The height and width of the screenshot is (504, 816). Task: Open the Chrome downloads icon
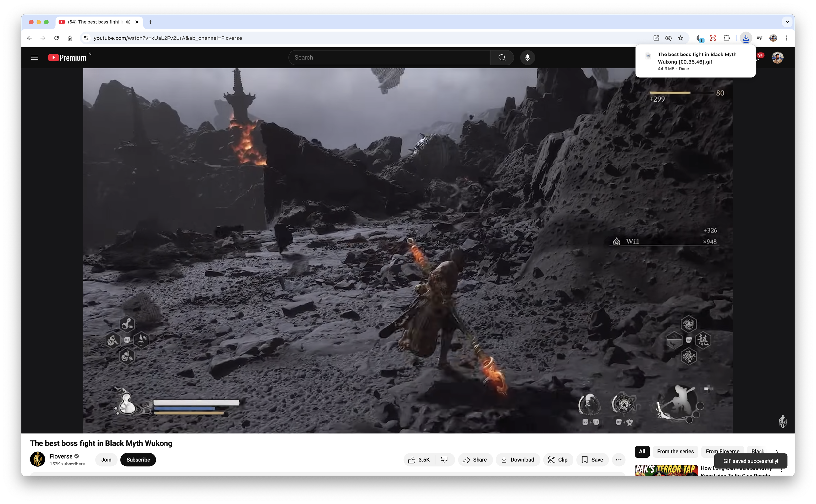(x=746, y=38)
